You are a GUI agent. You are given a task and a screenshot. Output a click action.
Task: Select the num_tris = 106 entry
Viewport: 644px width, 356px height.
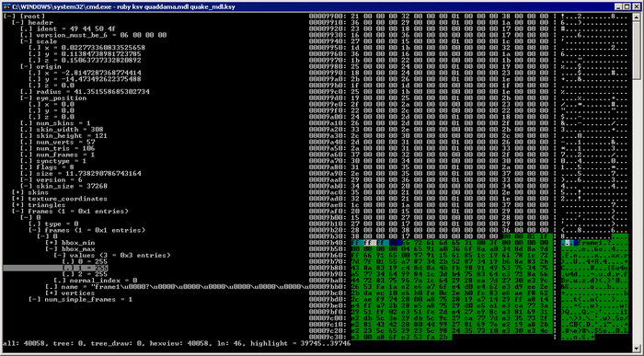(x=58, y=149)
